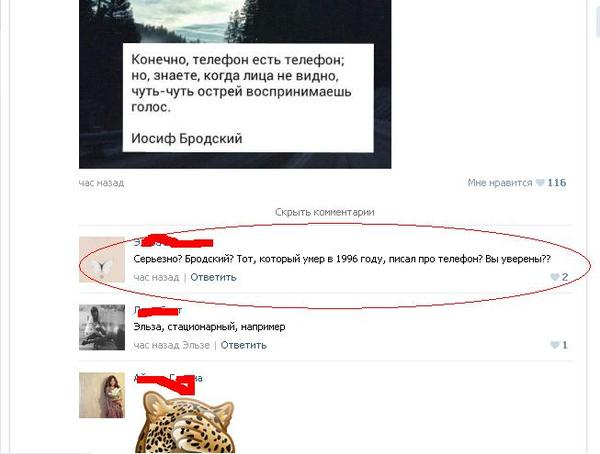Open the black-and-white avatar of second commenter
The width and height of the screenshot is (600, 454).
tap(102, 327)
